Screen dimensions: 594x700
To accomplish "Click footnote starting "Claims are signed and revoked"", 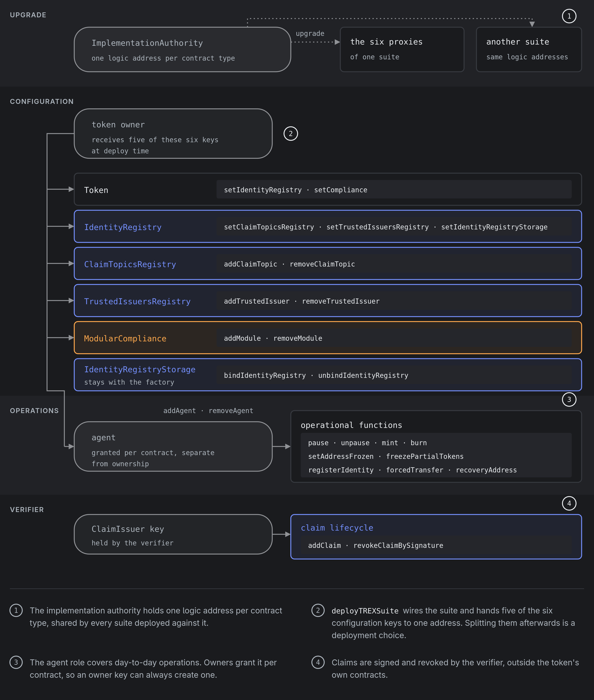I will pyautogui.click(x=455, y=669).
